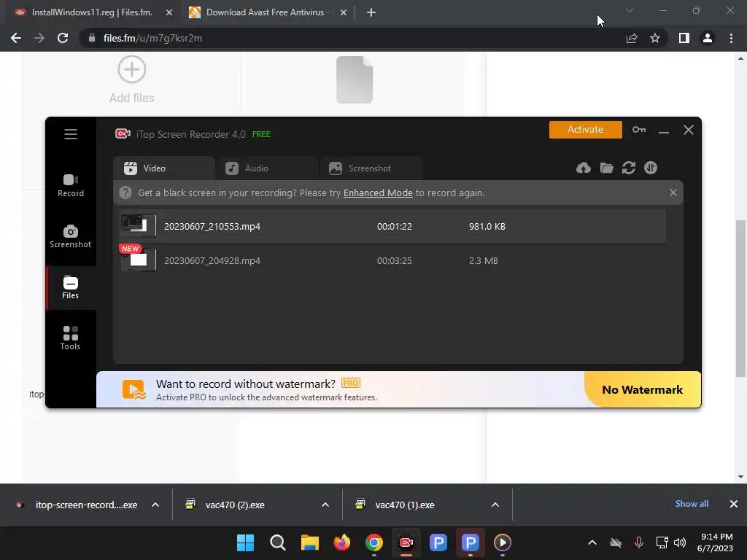Click the help question mark icon
The width and height of the screenshot is (747, 560).
125,192
